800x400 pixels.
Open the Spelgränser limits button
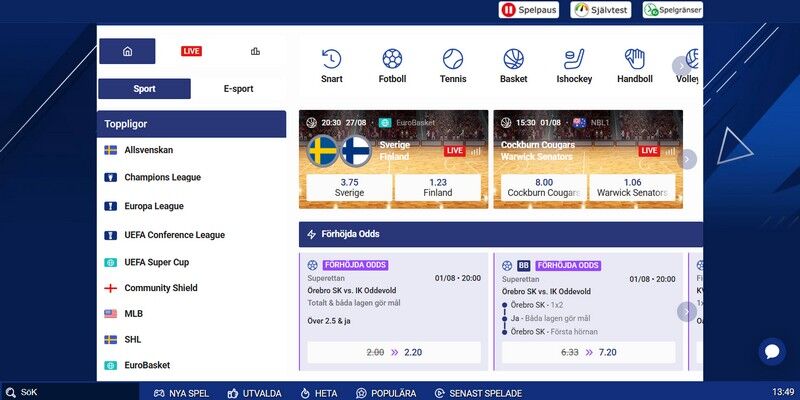click(x=672, y=10)
